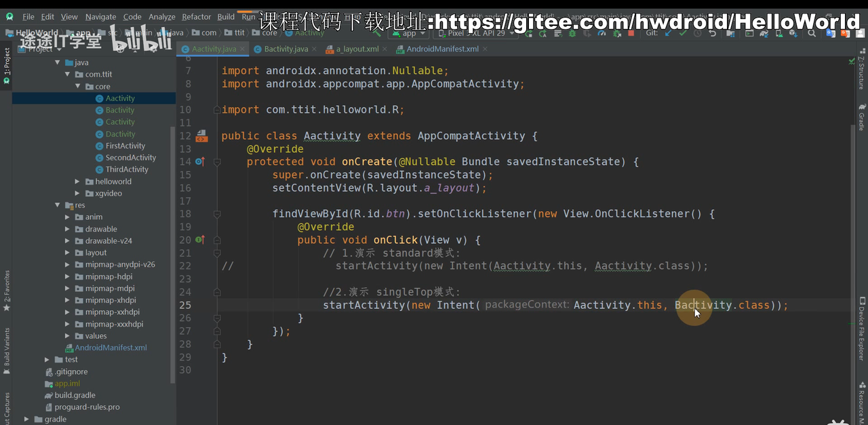Toggle the Gradle tool window

[x=861, y=117]
